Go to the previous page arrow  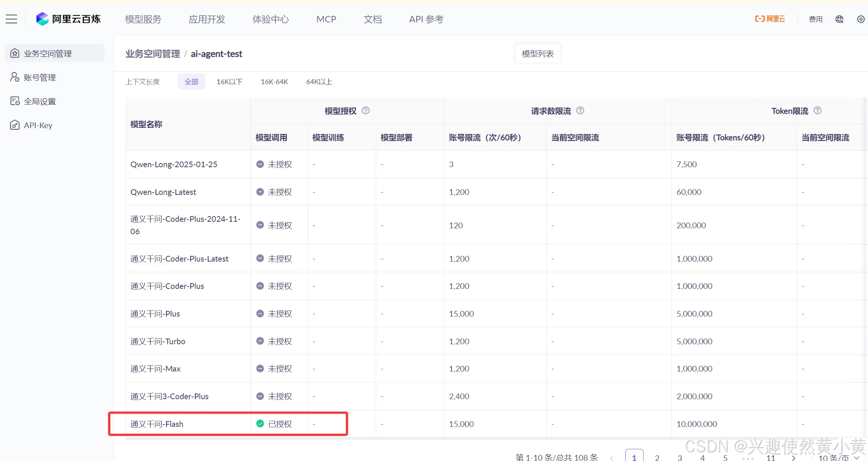tap(612, 458)
